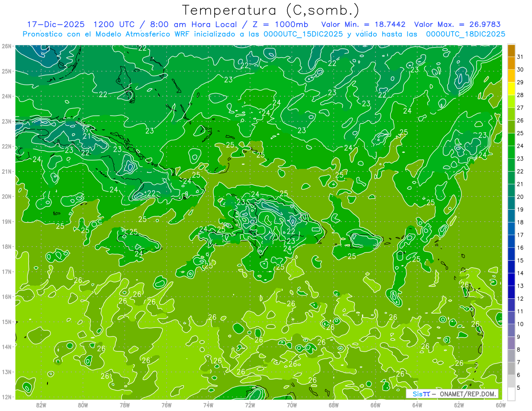
Task: Click the '19N' latitude axis label
Action: click(x=6, y=222)
